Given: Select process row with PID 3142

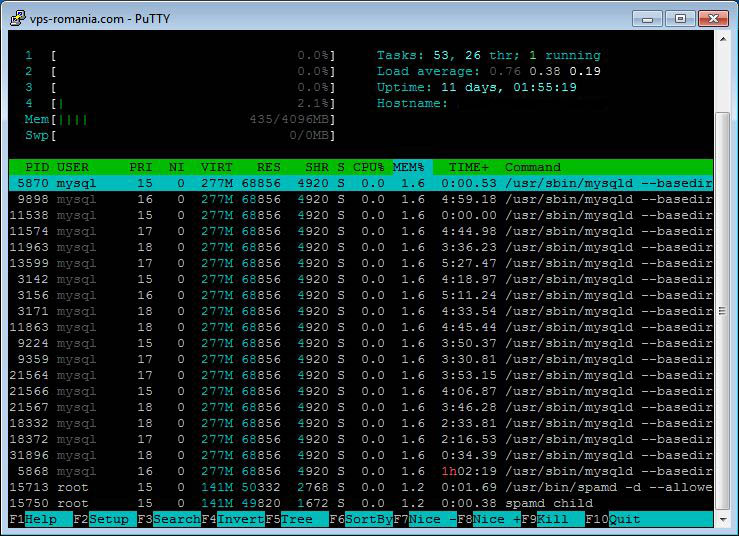Looking at the screenshot, I should coord(361,279).
